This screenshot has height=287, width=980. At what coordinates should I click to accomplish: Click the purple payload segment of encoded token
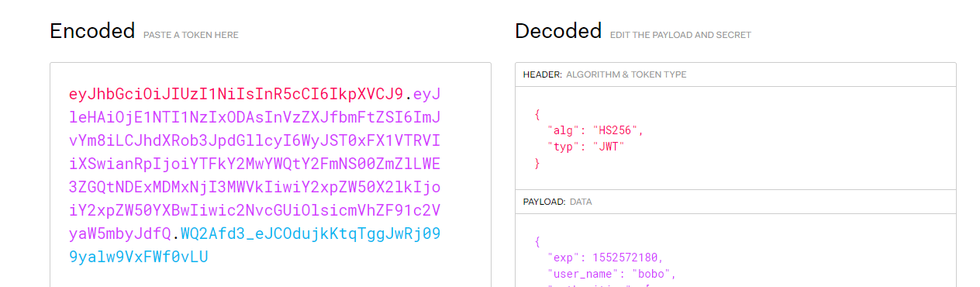[x=255, y=164]
